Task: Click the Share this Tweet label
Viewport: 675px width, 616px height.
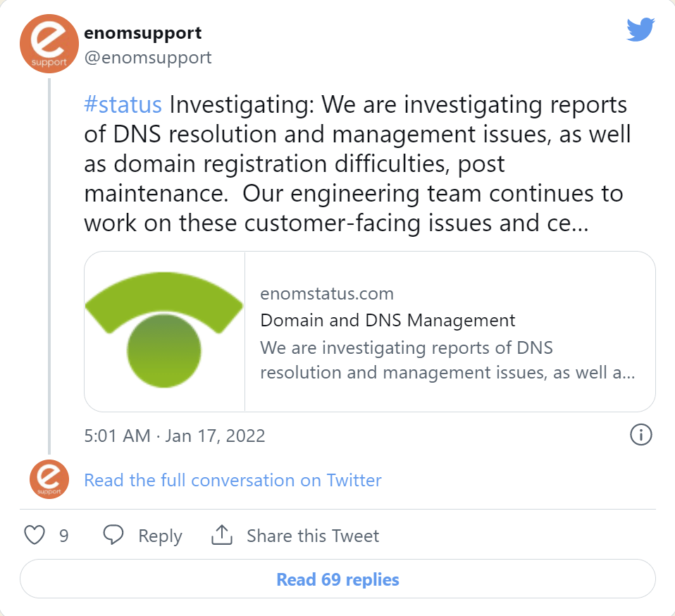Action: click(313, 536)
